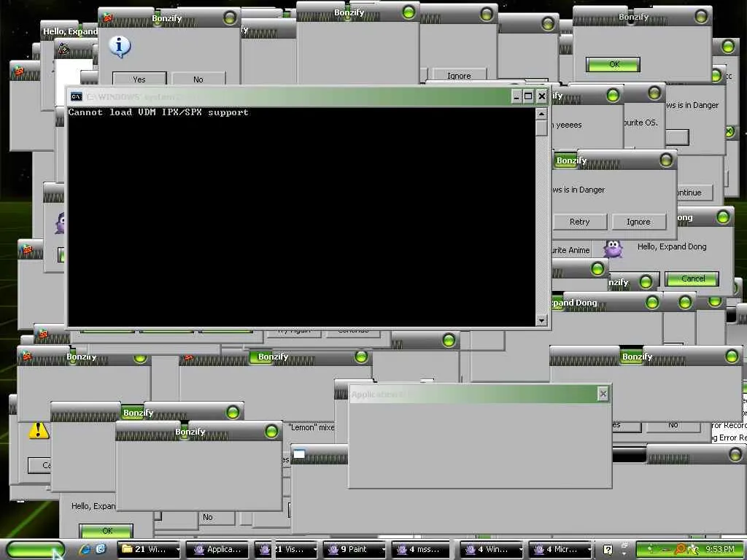
Task: Click Yes in the info dialog
Action: [x=139, y=79]
